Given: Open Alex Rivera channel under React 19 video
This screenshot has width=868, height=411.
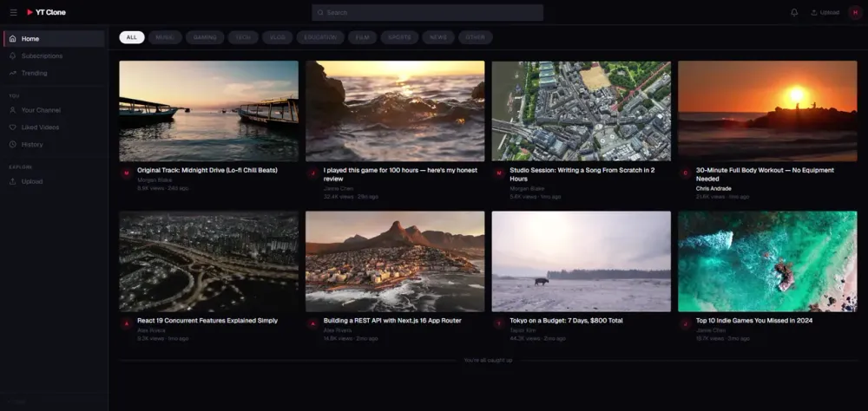Looking at the screenshot, I should [151, 330].
